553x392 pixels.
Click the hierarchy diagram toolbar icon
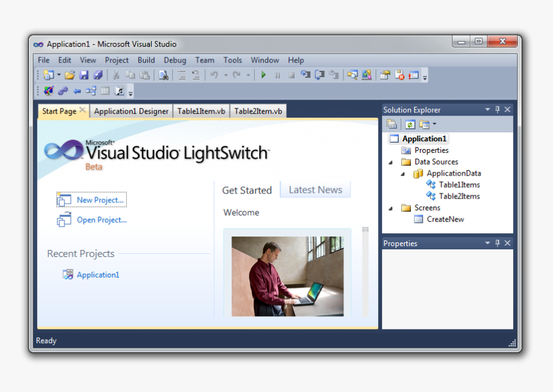pos(91,91)
